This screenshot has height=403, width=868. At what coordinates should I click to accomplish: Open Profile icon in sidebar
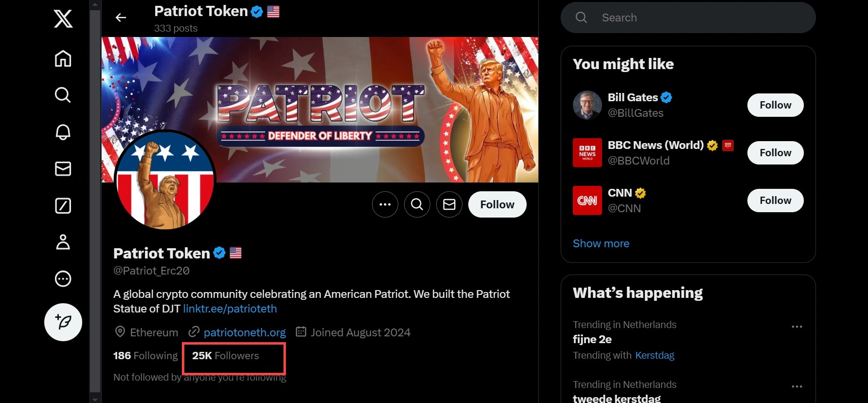pos(63,242)
